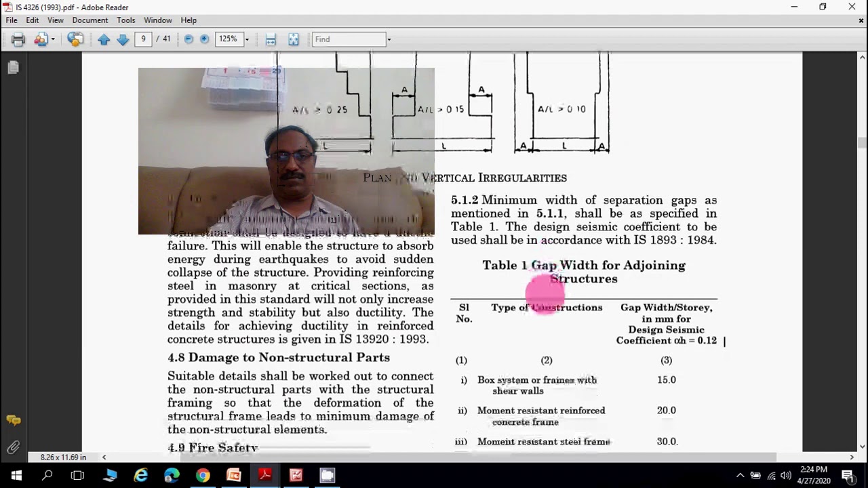Open the Attachments paperclip panel

pyautogui.click(x=13, y=447)
